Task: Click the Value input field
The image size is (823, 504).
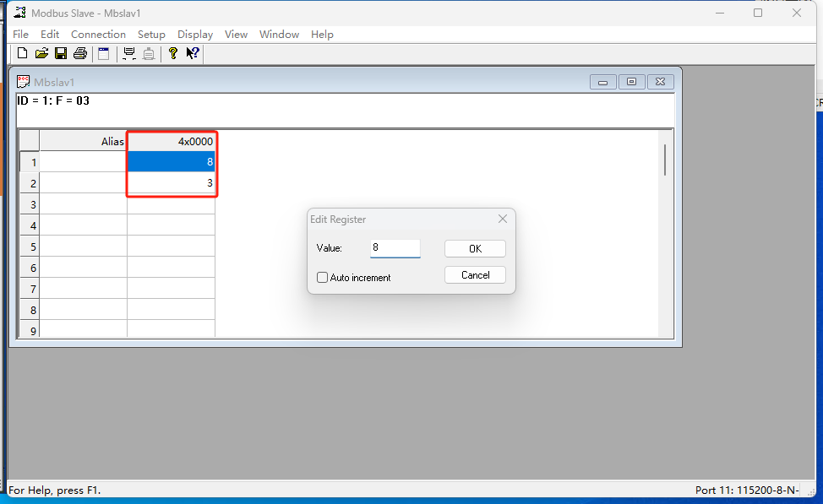Action: [395, 248]
